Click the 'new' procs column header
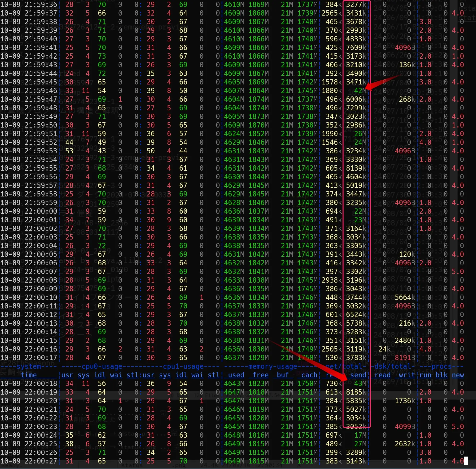Screen dimensions: 476x469 pos(458,375)
